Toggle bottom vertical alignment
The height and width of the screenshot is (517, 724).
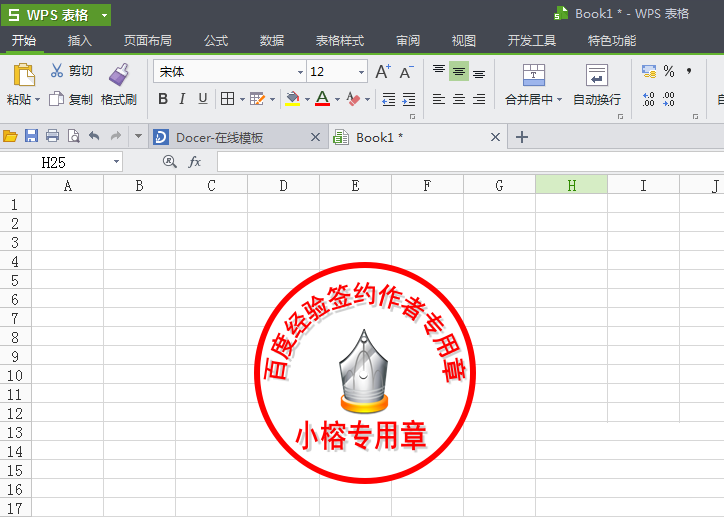tap(479, 72)
